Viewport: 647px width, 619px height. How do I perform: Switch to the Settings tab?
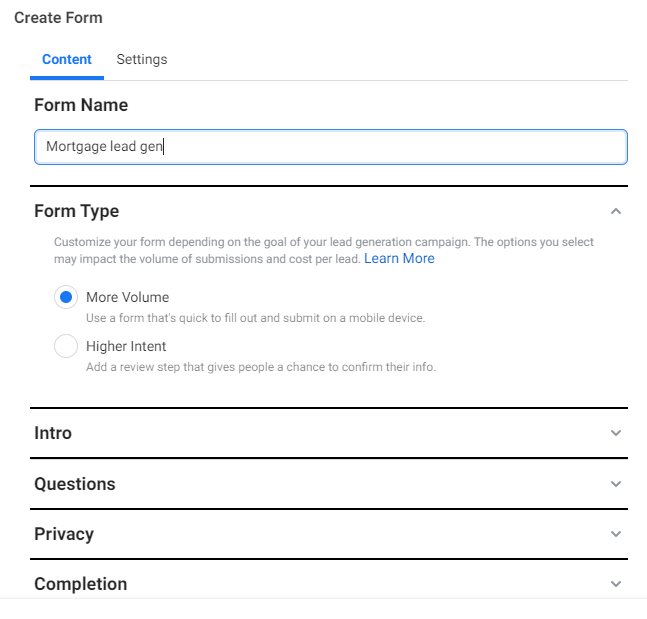[142, 59]
